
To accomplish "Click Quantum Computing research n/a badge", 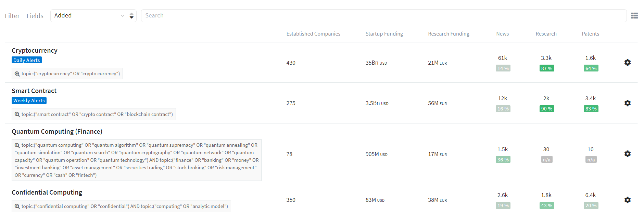I will click(x=547, y=160).
